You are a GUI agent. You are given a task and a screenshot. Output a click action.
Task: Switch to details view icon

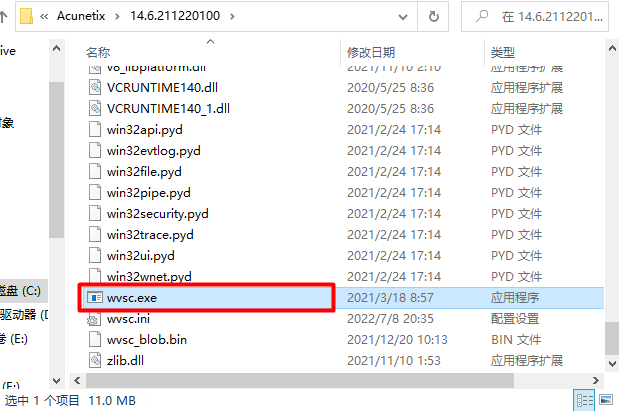point(585,400)
